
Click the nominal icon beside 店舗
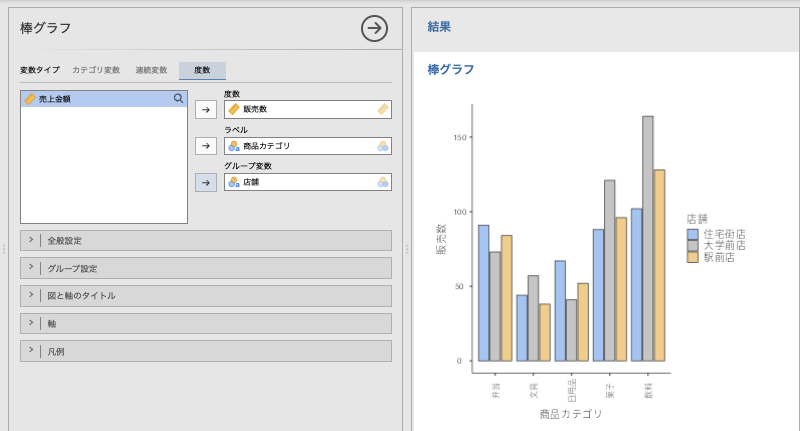[234, 182]
